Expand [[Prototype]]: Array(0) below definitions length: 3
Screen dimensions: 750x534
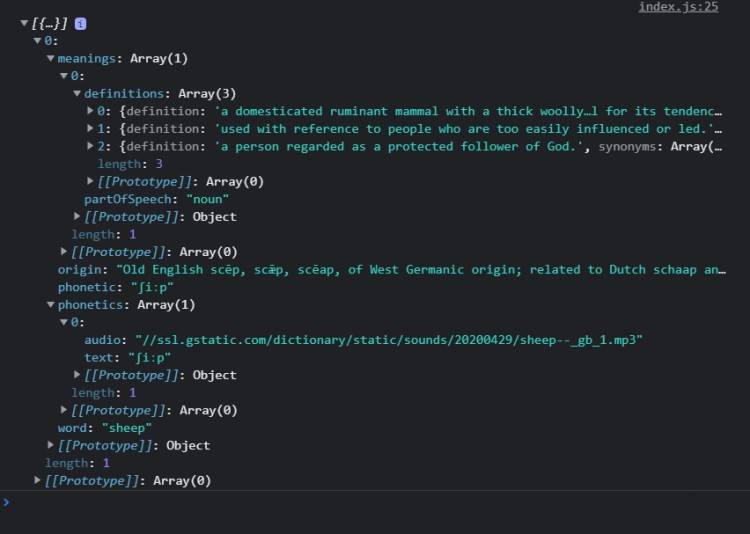[x=92, y=182]
